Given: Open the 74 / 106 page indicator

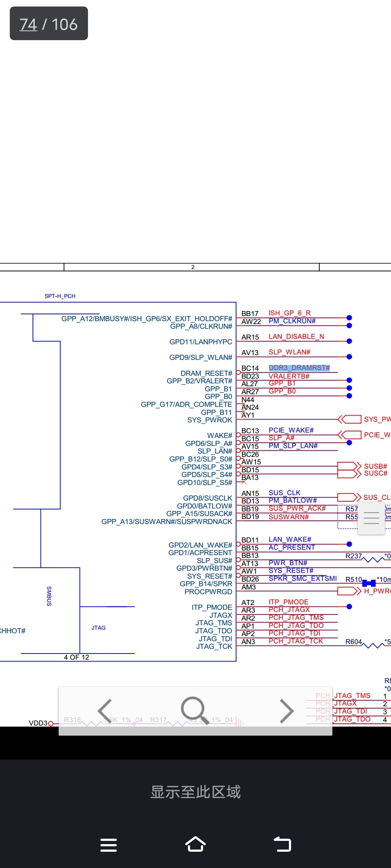Looking at the screenshot, I should [x=49, y=24].
